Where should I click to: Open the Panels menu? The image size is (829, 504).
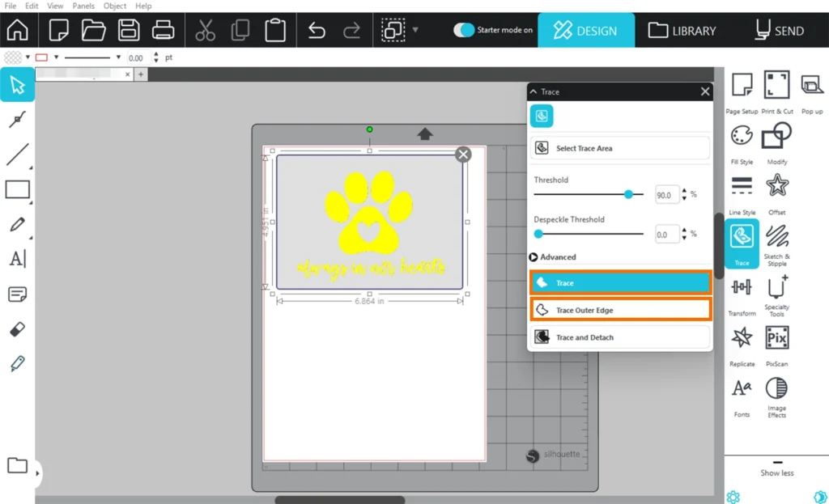point(83,6)
